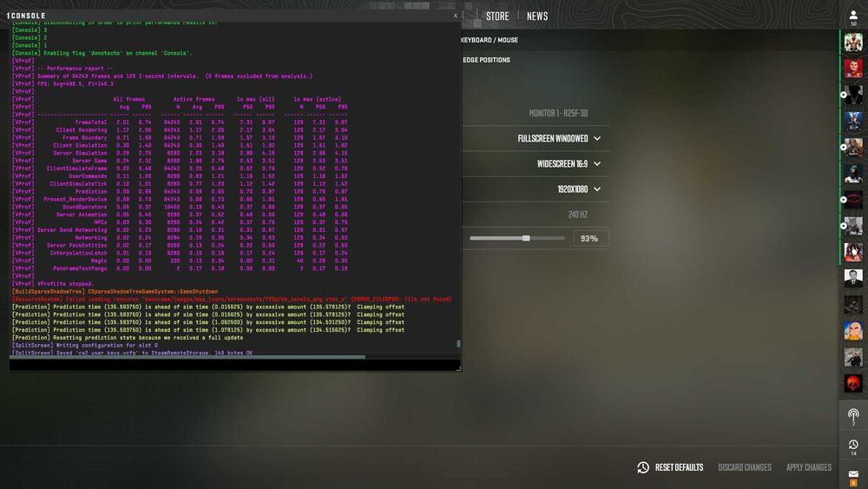Click the orange BuildSparseShadowTree GameShutdown line

click(x=115, y=292)
